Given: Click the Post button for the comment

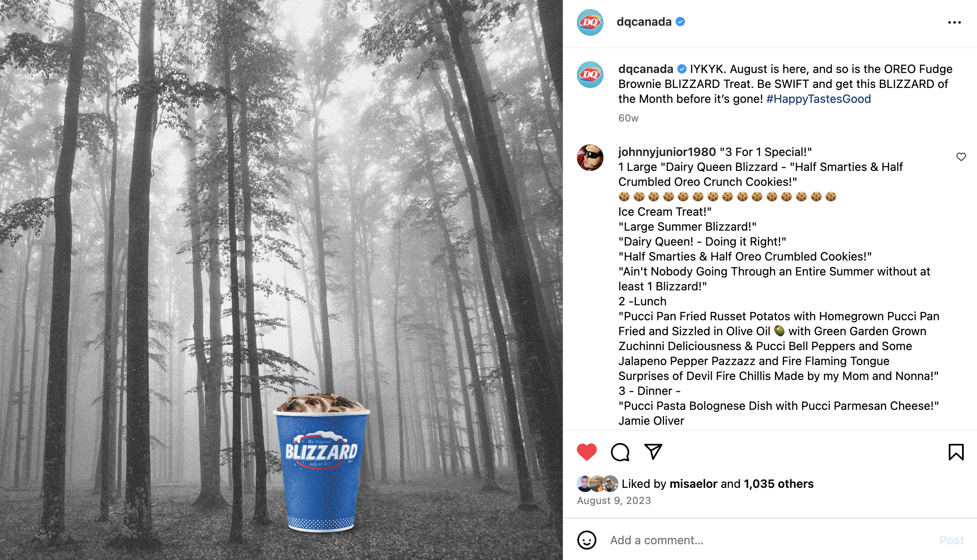Looking at the screenshot, I should [x=952, y=540].
